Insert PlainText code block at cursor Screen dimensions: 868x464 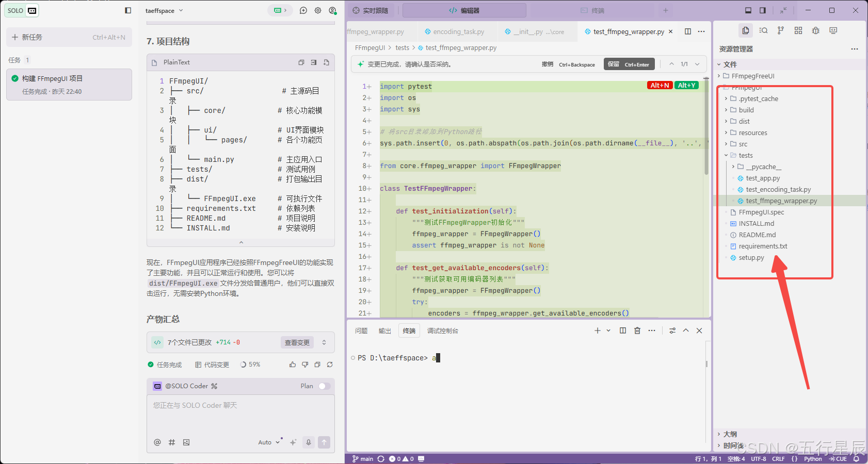pyautogui.click(x=314, y=62)
